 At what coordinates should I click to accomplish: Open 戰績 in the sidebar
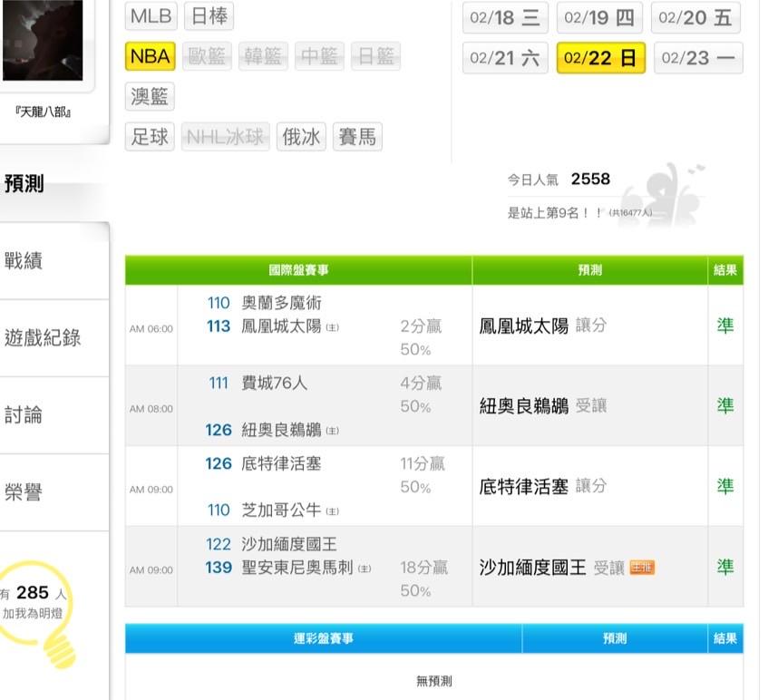point(24,261)
